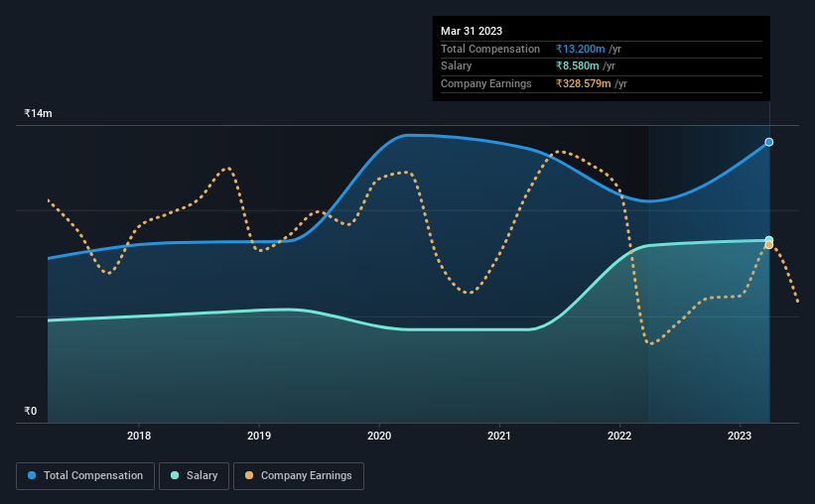Click the 2020 axis label
Image resolution: width=815 pixels, height=504 pixels.
pos(379,436)
